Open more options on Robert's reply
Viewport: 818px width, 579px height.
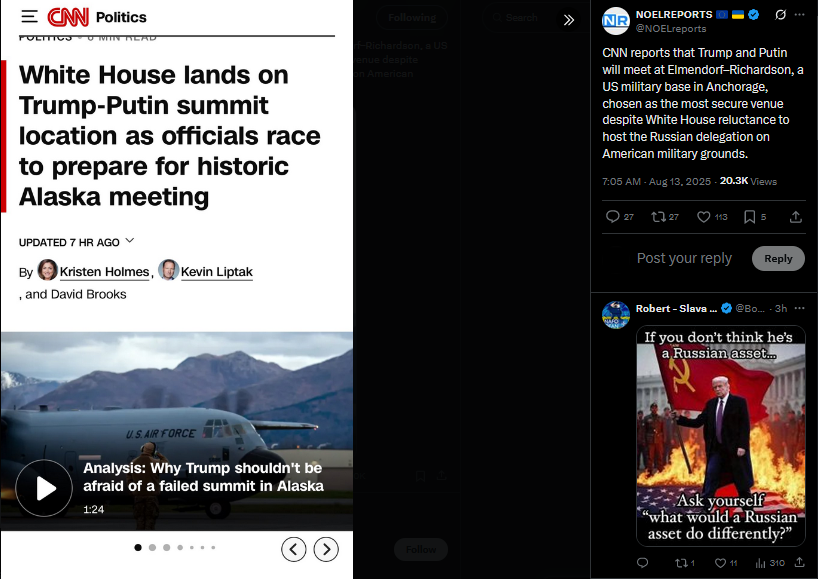(799, 308)
